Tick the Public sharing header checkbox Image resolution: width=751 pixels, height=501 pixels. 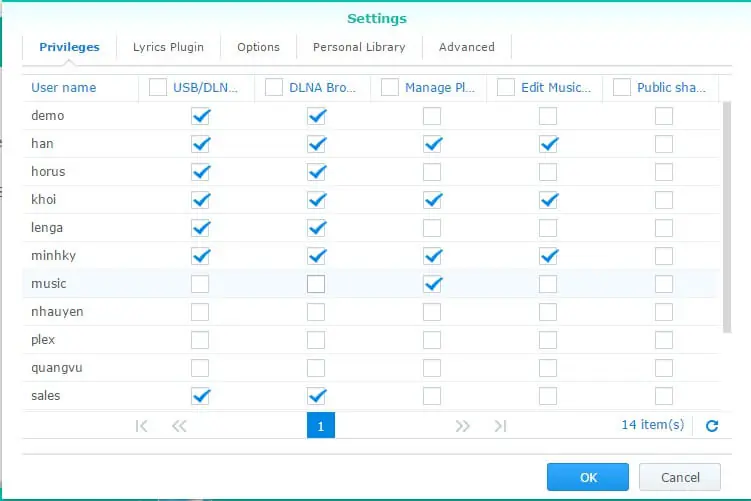click(622, 88)
